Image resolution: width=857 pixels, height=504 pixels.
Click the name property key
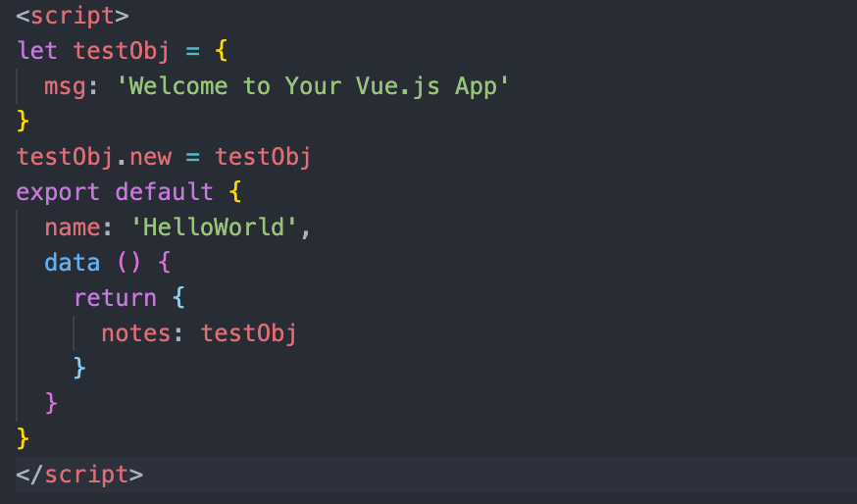click(73, 227)
